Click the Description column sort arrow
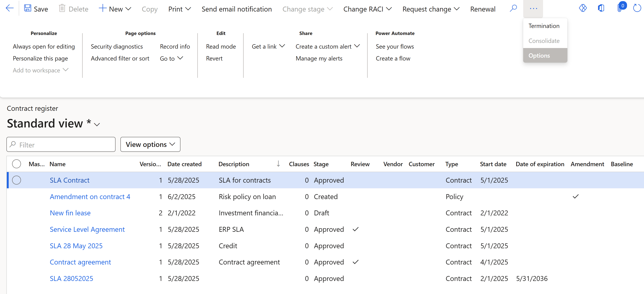This screenshot has height=294, width=644. [278, 164]
